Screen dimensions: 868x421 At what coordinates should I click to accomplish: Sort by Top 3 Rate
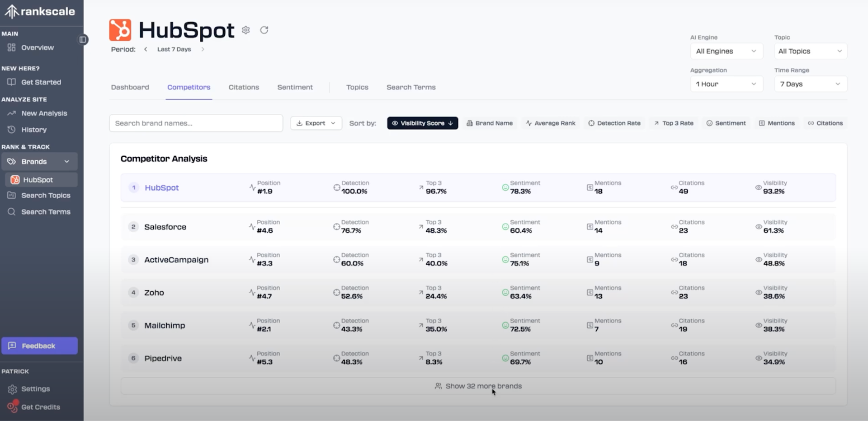coord(674,123)
